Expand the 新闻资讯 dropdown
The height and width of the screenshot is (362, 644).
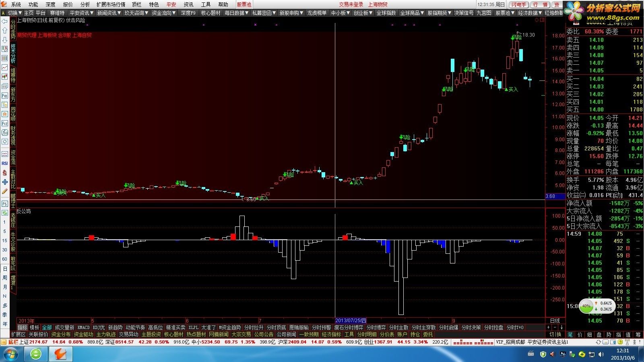(109, 13)
